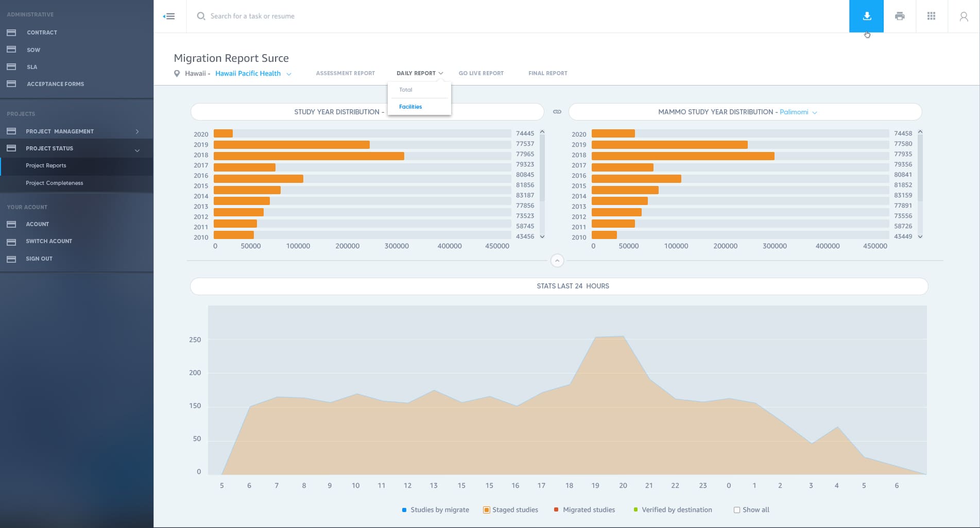The height and width of the screenshot is (528, 980).
Task: Click the download icon in top bar
Action: [x=866, y=16]
